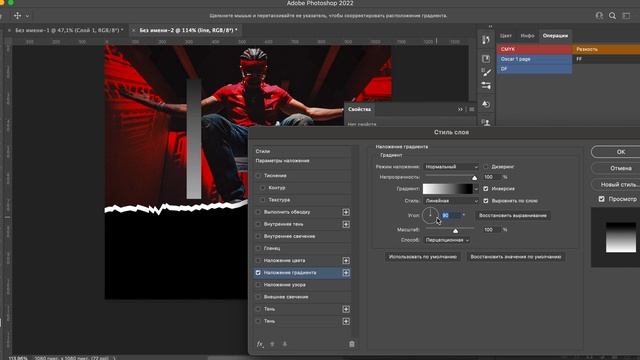This screenshot has width=640, height=360.
Task: Open the gradient swatch editor
Action: [x=448, y=189]
